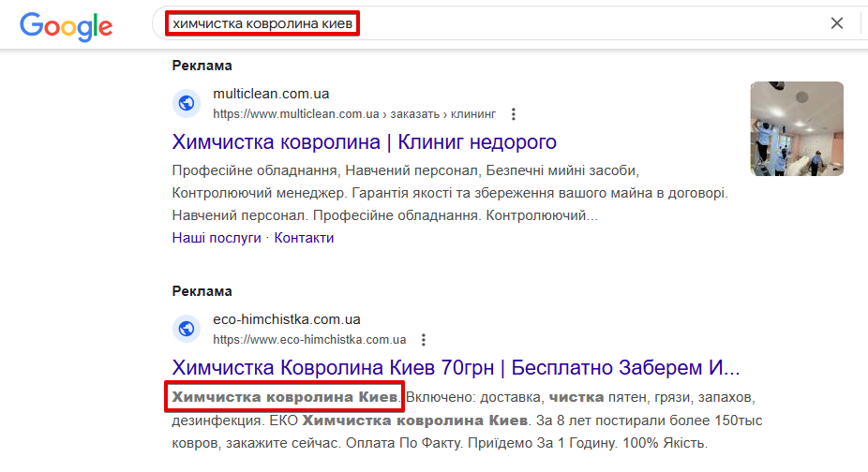Click the https://www.eco-himchistka.com.ua URL line
Image resolution: width=868 pixels, height=472 pixels.
pyautogui.click(x=309, y=340)
